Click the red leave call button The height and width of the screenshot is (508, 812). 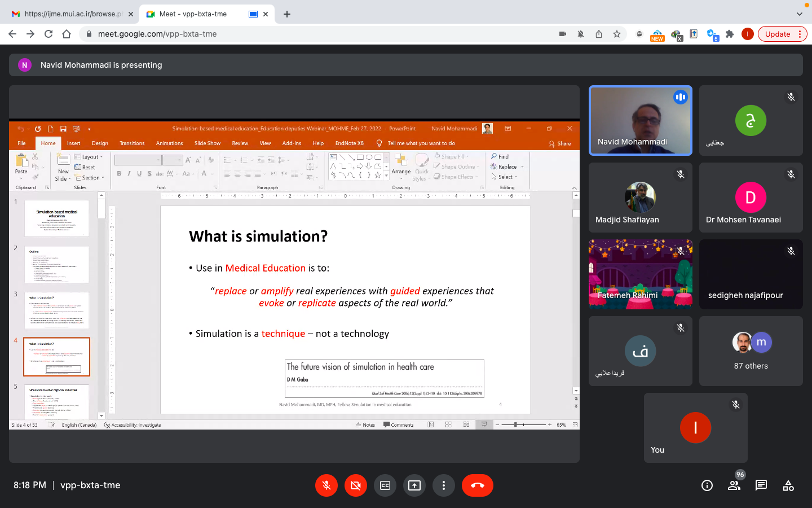coord(477,485)
